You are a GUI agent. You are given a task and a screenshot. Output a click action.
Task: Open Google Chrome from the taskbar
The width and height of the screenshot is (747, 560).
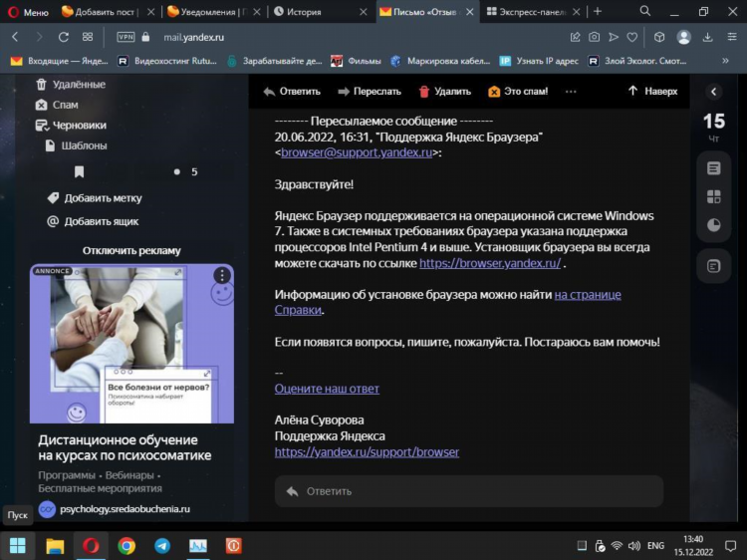tap(126, 546)
